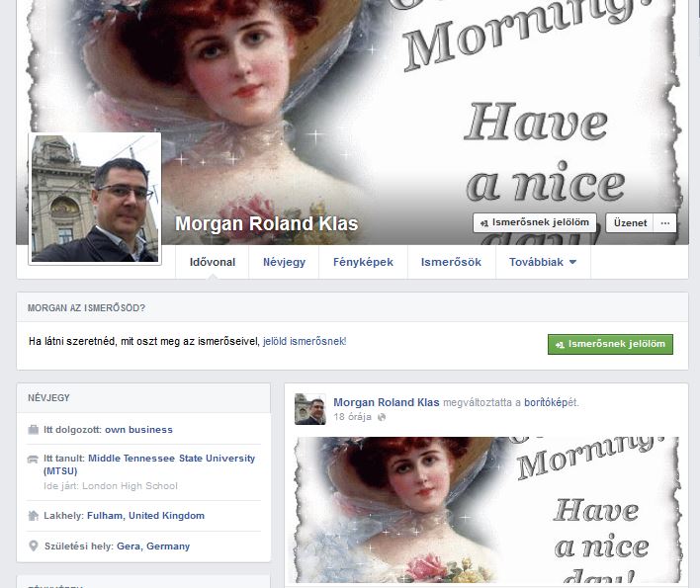
Task: Click Morgan Roland Klas name in the post
Action: click(x=387, y=402)
